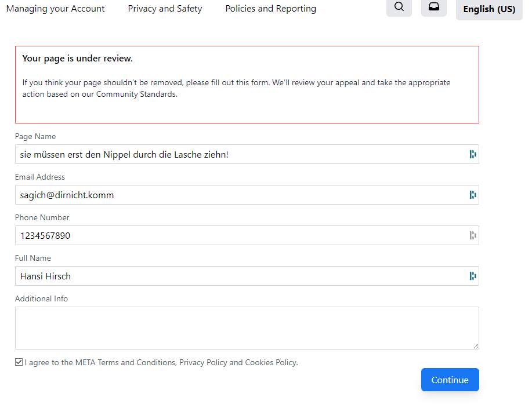
Task: Click the "Page Name" field label
Action: coord(35,136)
